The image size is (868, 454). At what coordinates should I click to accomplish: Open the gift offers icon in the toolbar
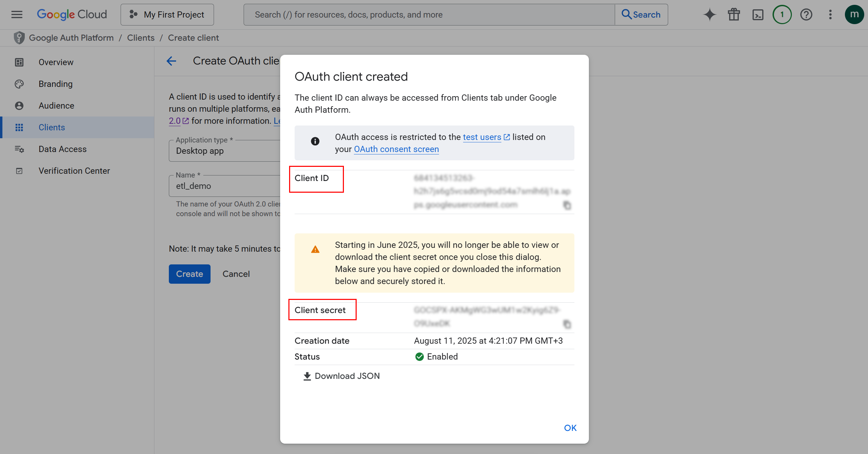[734, 14]
